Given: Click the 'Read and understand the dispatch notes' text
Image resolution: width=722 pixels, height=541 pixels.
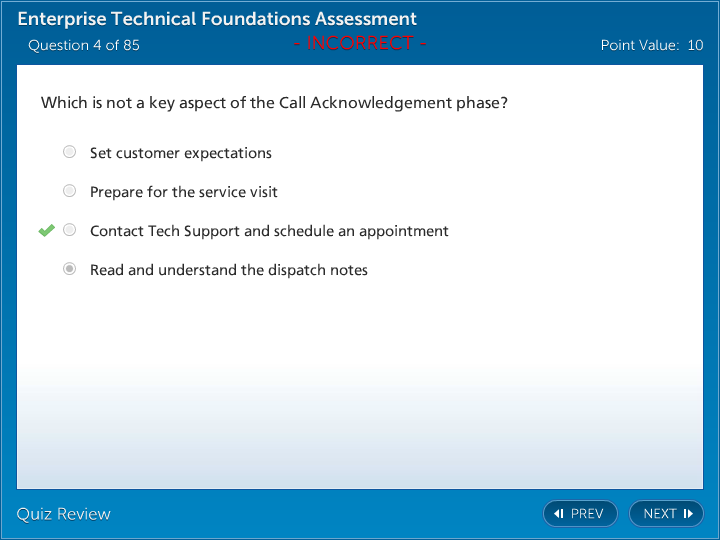Looking at the screenshot, I should [x=229, y=270].
